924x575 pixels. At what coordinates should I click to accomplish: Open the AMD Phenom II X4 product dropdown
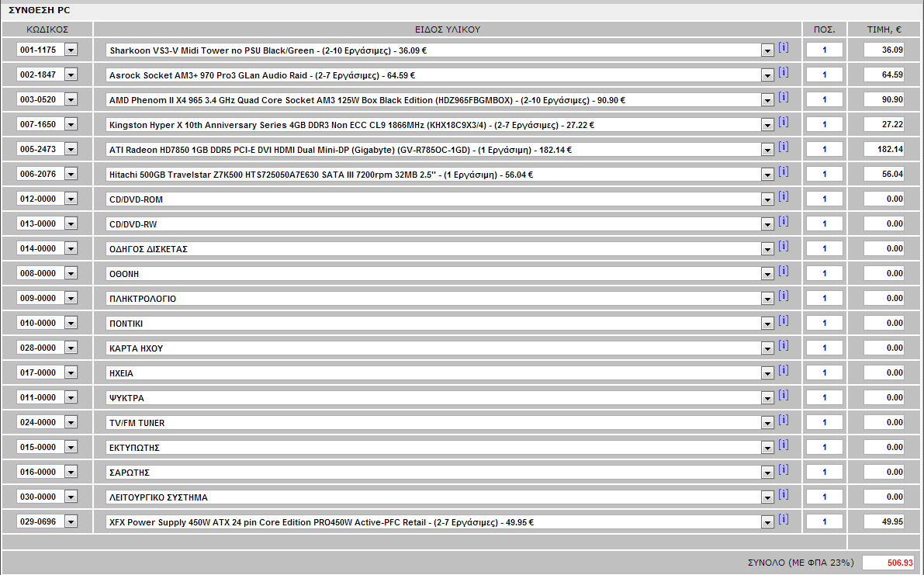point(767,100)
